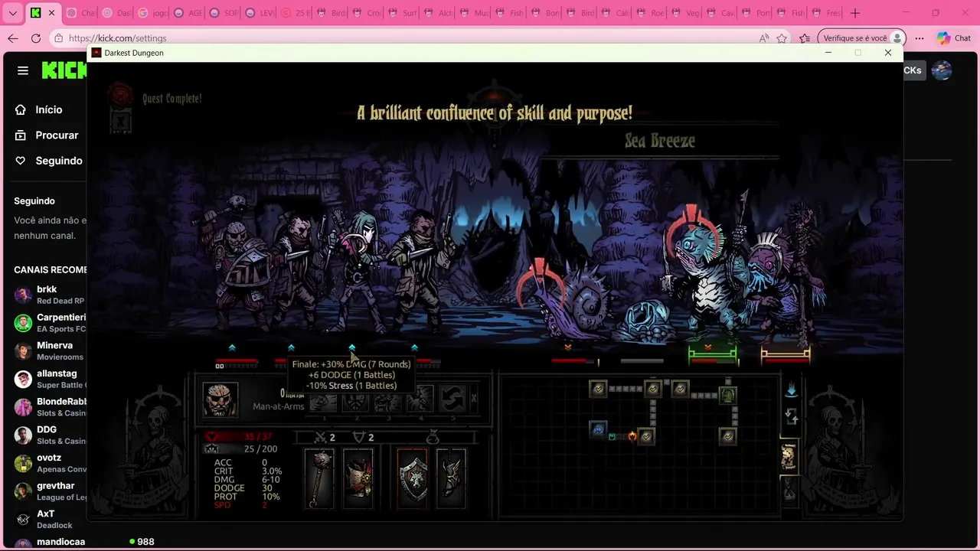Screen dimensions: 980x551
Task: Switch to the Surf browser tab
Action: click(402, 13)
